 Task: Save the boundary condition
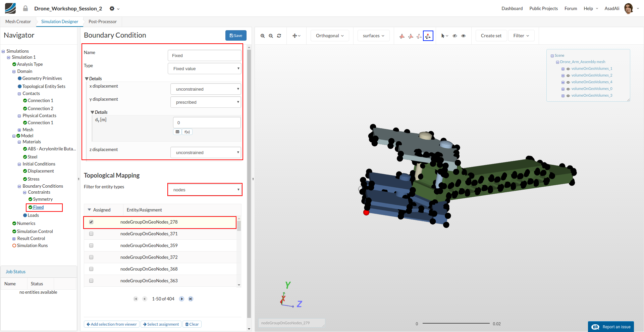pyautogui.click(x=236, y=36)
